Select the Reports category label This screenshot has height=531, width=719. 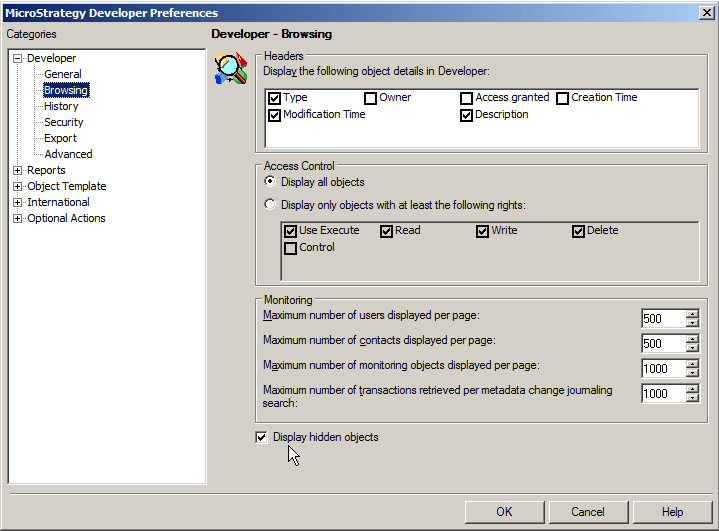pos(46,170)
